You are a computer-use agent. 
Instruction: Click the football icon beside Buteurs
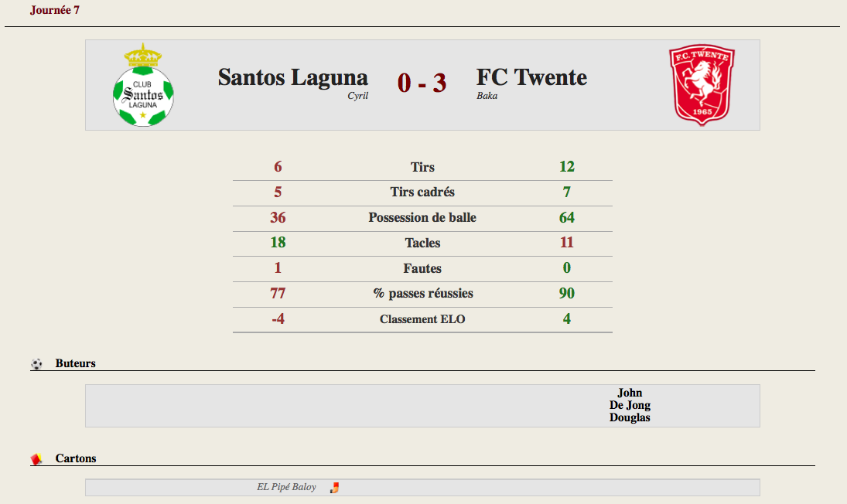[x=36, y=364]
